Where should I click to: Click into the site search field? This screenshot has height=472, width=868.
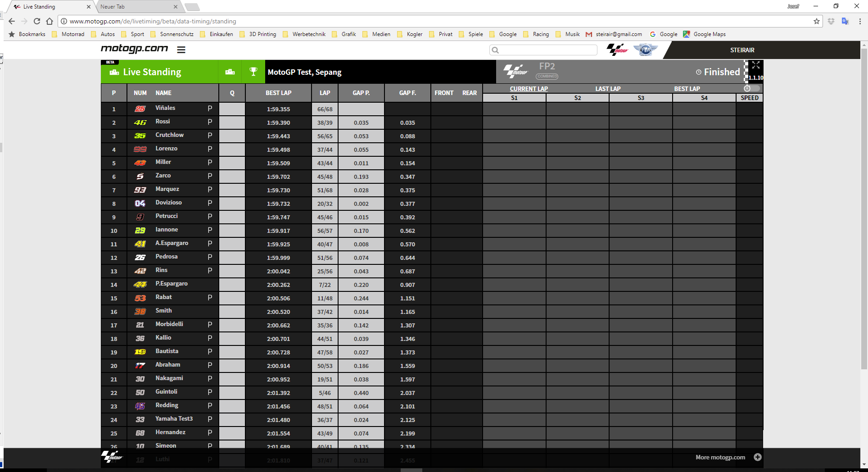pos(547,50)
